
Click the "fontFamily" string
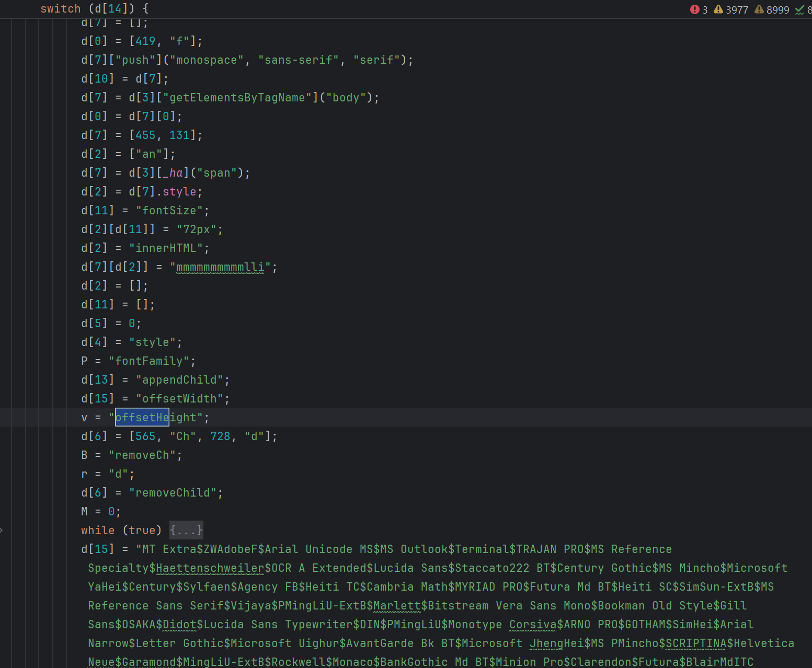149,361
